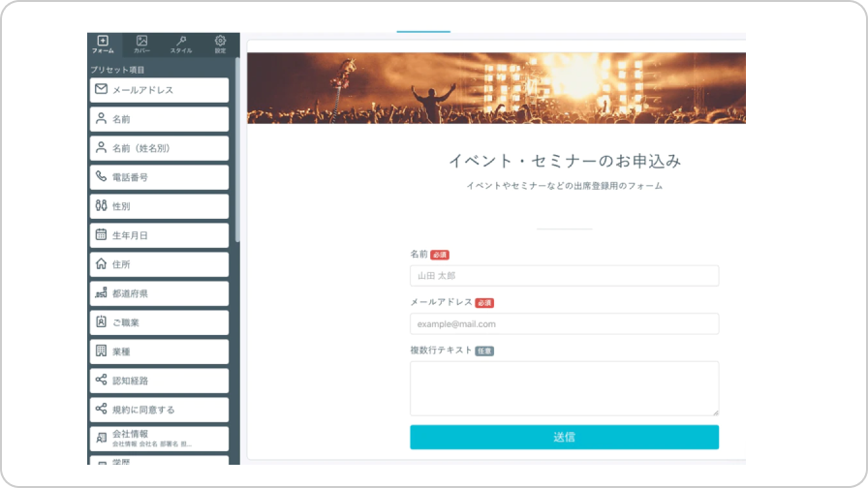Open the 設定 gear tab
The image size is (868, 488).
coord(220,45)
